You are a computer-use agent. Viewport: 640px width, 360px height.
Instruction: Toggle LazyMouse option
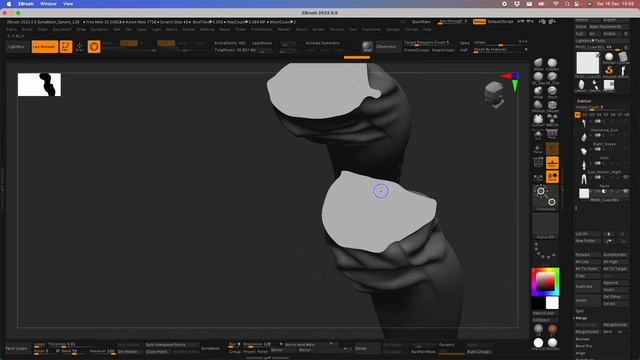262,43
